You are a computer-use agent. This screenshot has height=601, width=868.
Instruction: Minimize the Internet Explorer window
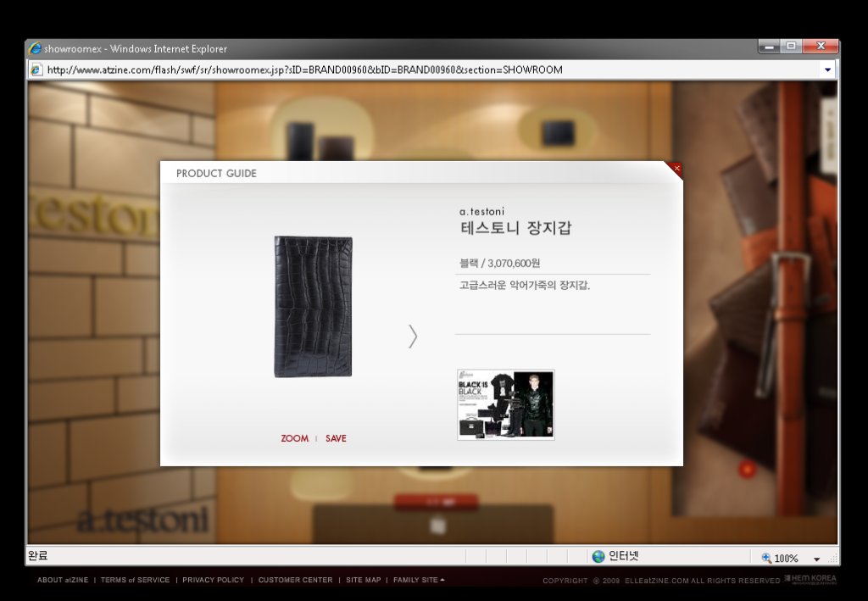769,47
